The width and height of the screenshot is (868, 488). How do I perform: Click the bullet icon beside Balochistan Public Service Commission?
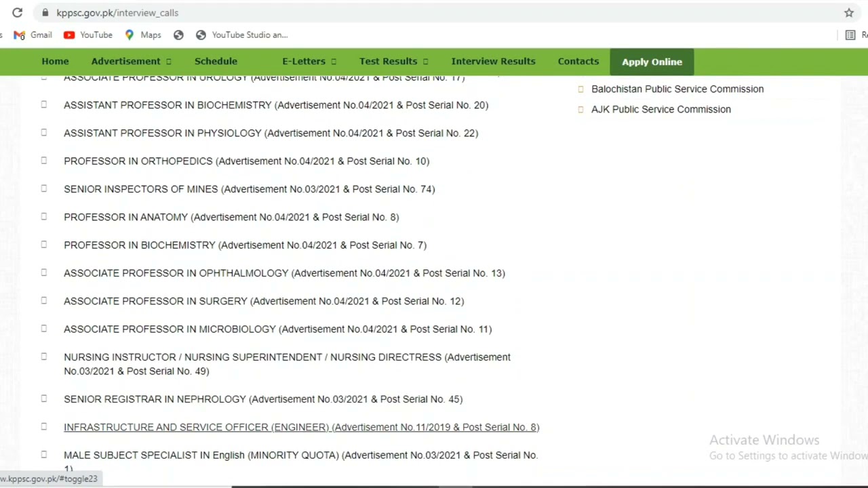[x=580, y=89]
